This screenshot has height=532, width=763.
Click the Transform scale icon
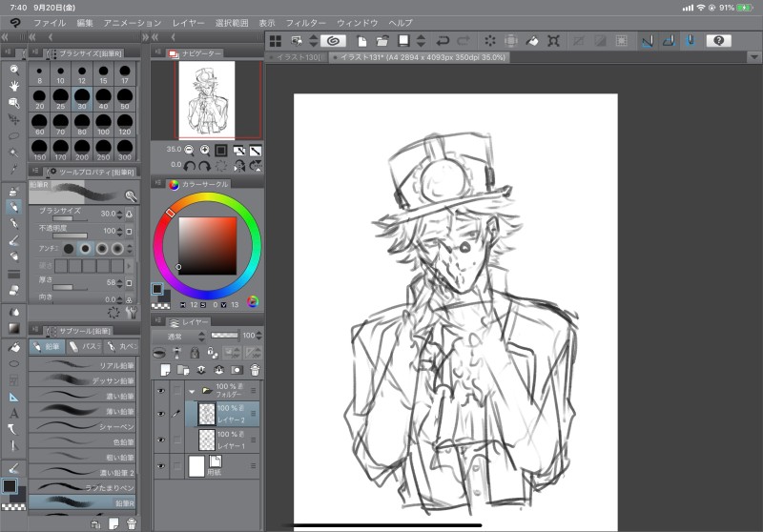(x=553, y=41)
